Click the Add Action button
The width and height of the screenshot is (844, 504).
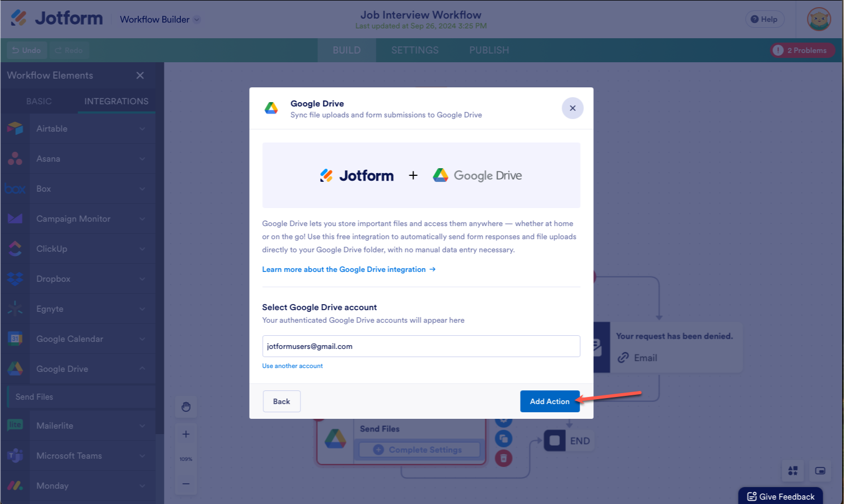tap(550, 401)
